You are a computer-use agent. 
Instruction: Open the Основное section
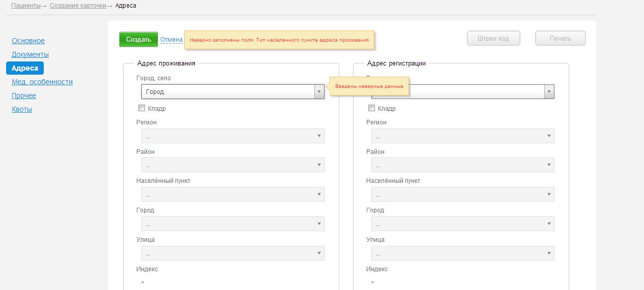pos(28,41)
